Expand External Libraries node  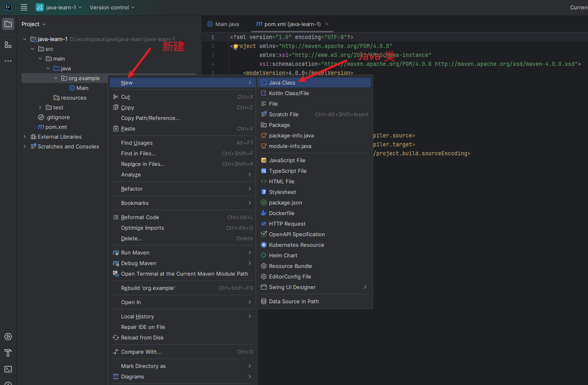25,137
